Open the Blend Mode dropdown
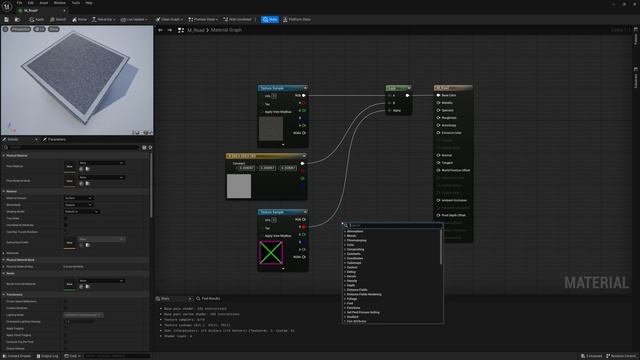This screenshot has width=640, height=360. pos(78,205)
